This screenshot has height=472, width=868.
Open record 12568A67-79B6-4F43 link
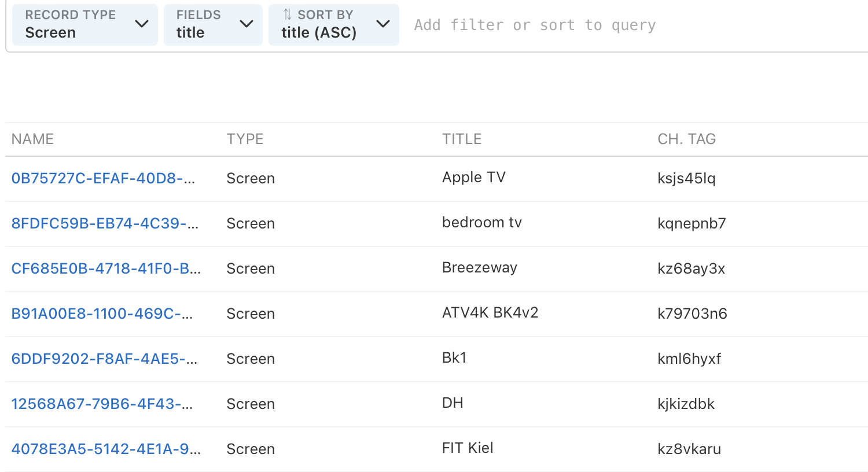pos(102,404)
